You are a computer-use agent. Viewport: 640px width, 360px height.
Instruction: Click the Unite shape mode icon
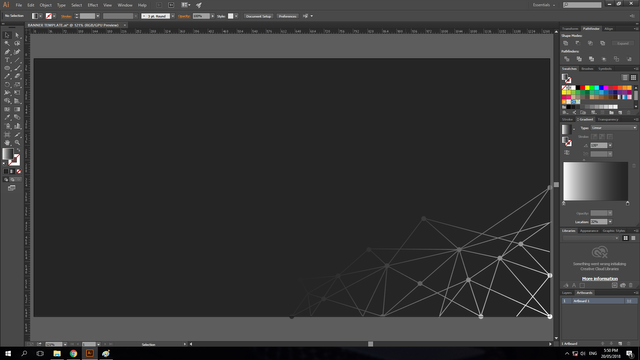566,43
